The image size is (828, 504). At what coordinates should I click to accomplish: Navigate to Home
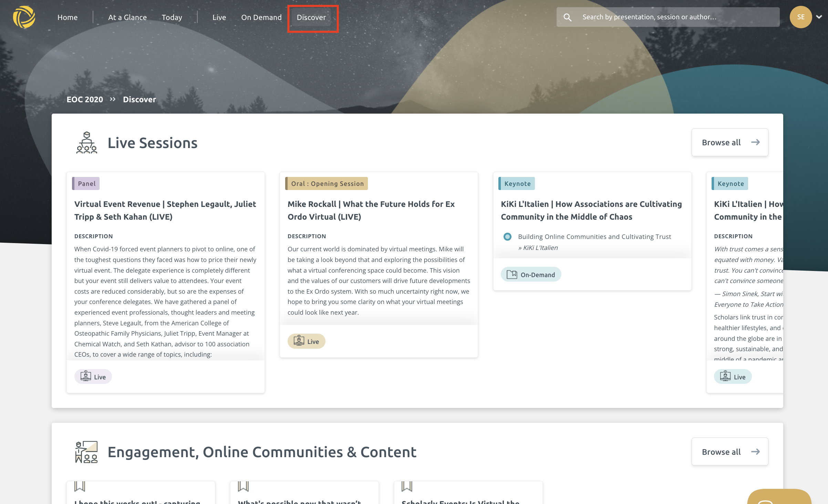[x=68, y=17]
